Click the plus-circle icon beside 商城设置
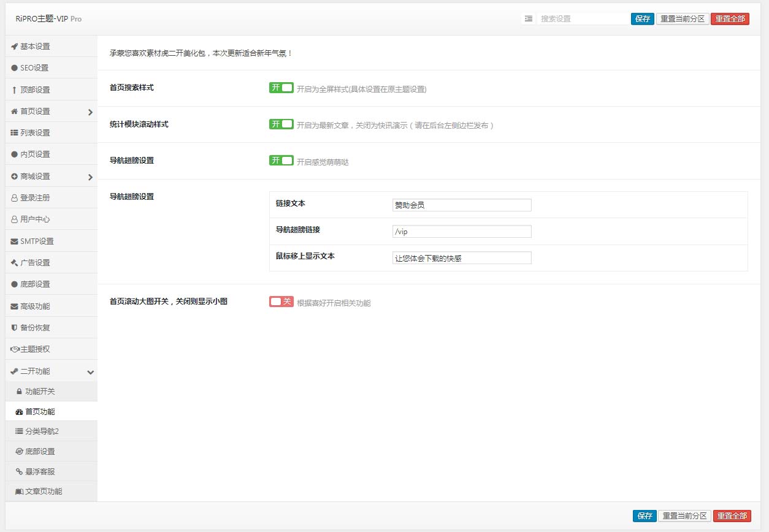The image size is (769, 532). click(14, 177)
